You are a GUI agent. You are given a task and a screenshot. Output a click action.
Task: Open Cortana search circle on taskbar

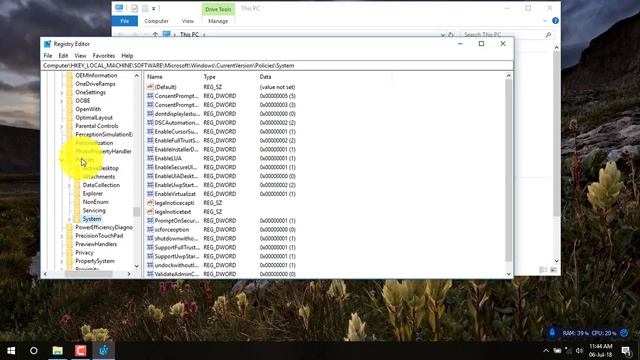pos(34,351)
